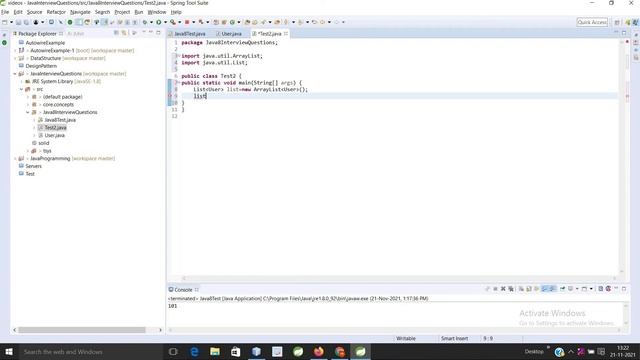Toggle Show Console on standard error change
Screen dimensions: 640x360
tap(552, 289)
